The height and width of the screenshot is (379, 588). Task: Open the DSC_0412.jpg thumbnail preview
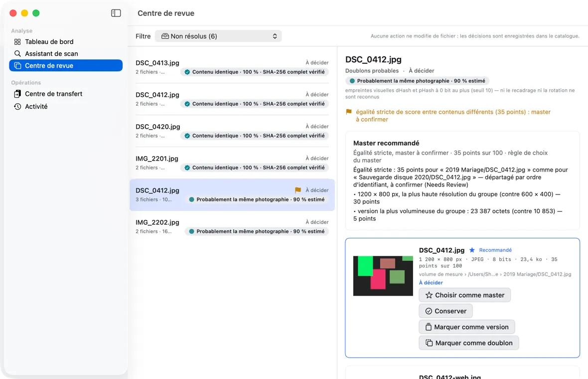[383, 276]
